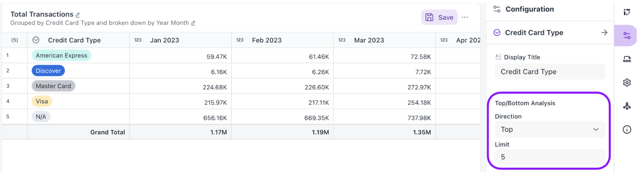Click the Limit input field
Screen dimensions: 644x180
[x=550, y=157]
